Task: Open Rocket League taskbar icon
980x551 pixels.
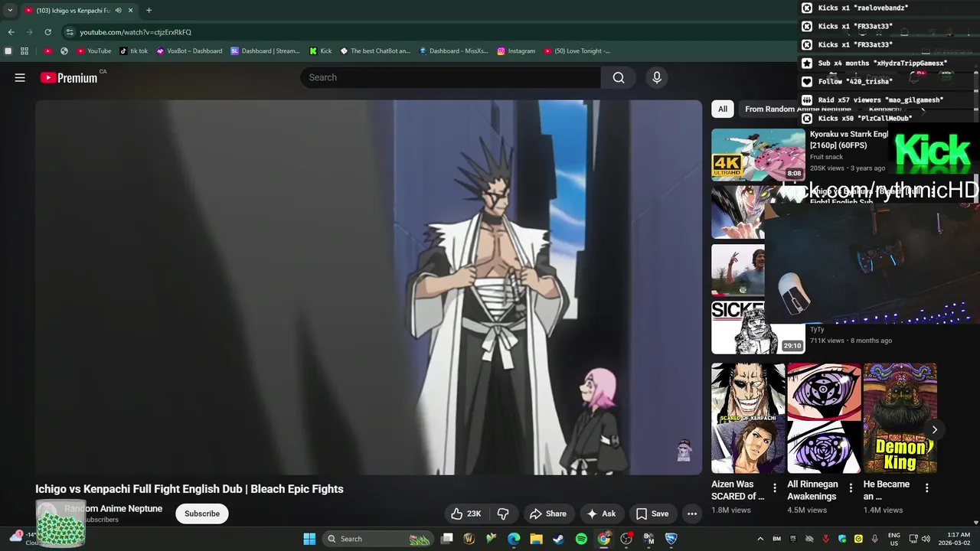Action: 671,539
